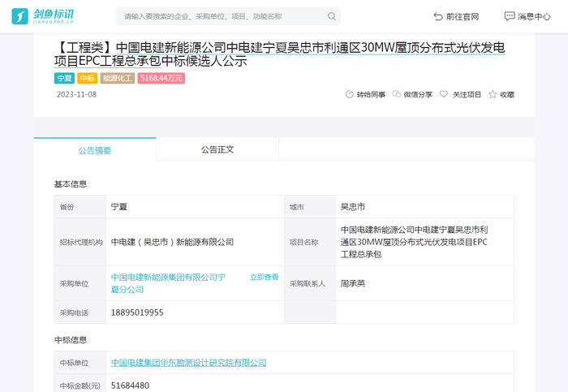Click the search magnifier icon
This screenshot has width=568, height=392.
tap(332, 16)
